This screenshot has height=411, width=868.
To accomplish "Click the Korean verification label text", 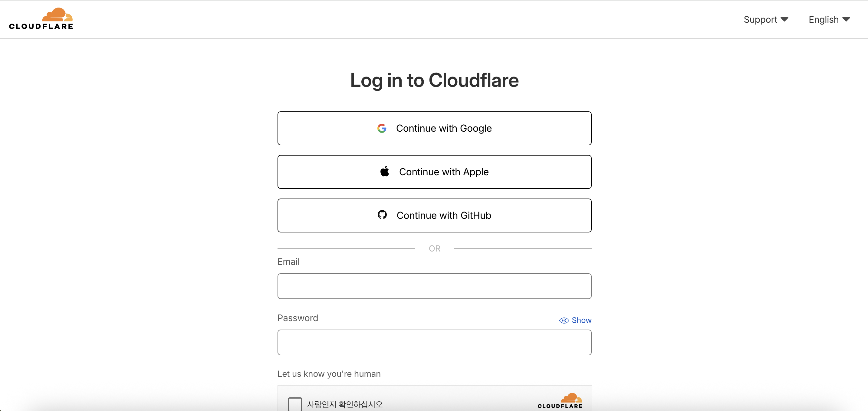I will [345, 404].
